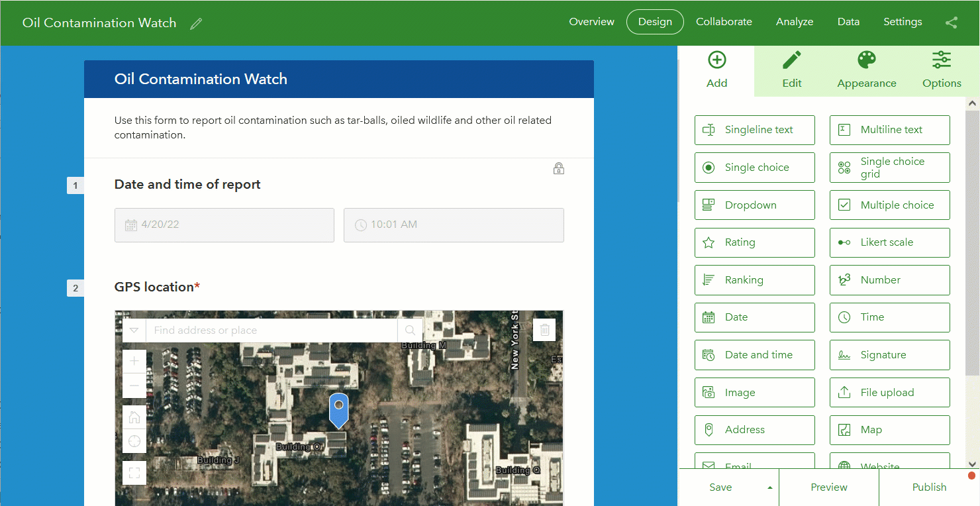Image resolution: width=980 pixels, height=506 pixels.
Task: Click the lock icon on the date question
Action: click(558, 168)
